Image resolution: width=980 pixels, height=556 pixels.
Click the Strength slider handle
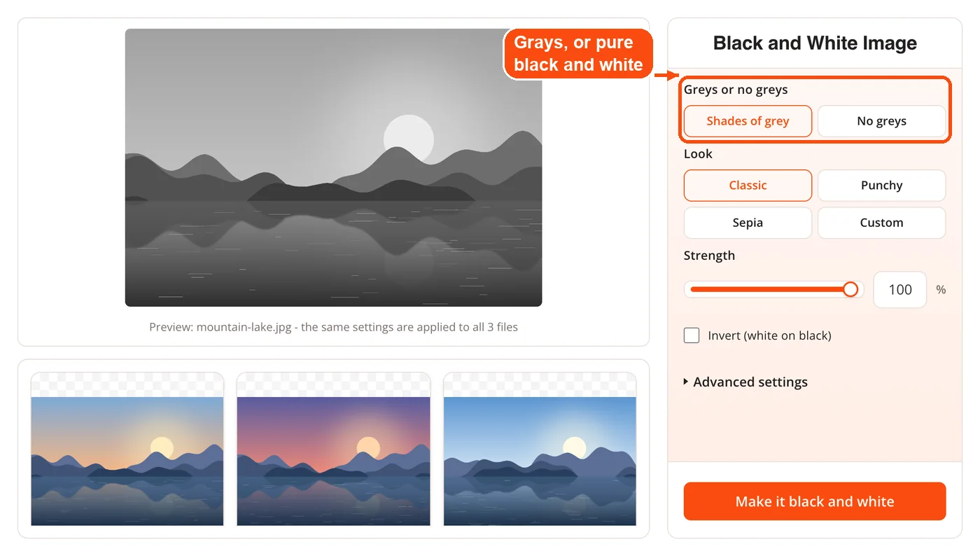click(850, 289)
